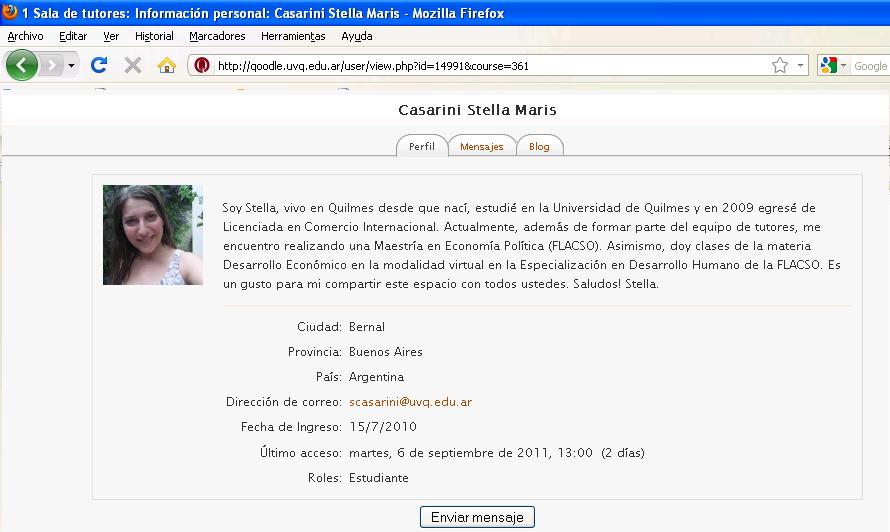Click the profile photo of Stella
The width and height of the screenshot is (890, 532).
click(153, 234)
